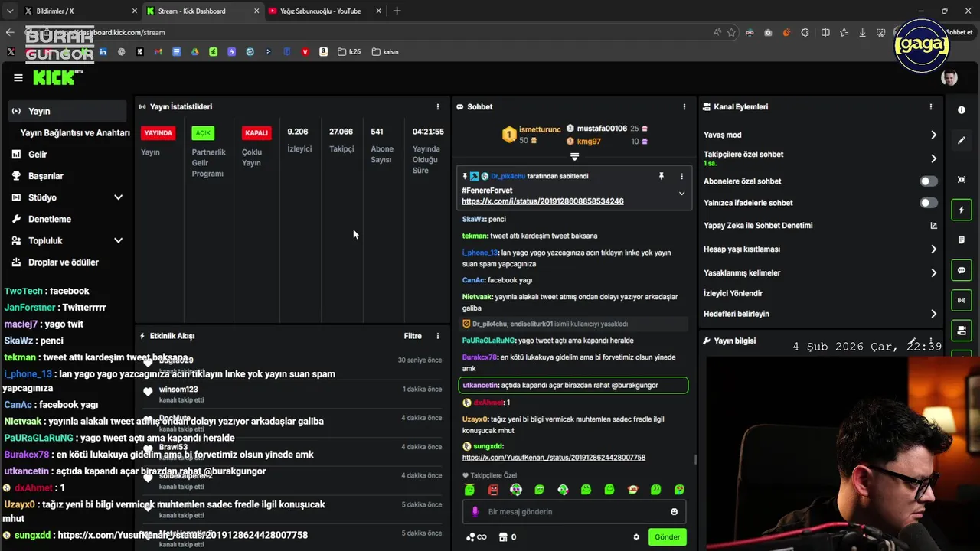The width and height of the screenshot is (980, 551).
Task: Expand Hesap yaşı kısıtlaması settings
Action: point(933,249)
